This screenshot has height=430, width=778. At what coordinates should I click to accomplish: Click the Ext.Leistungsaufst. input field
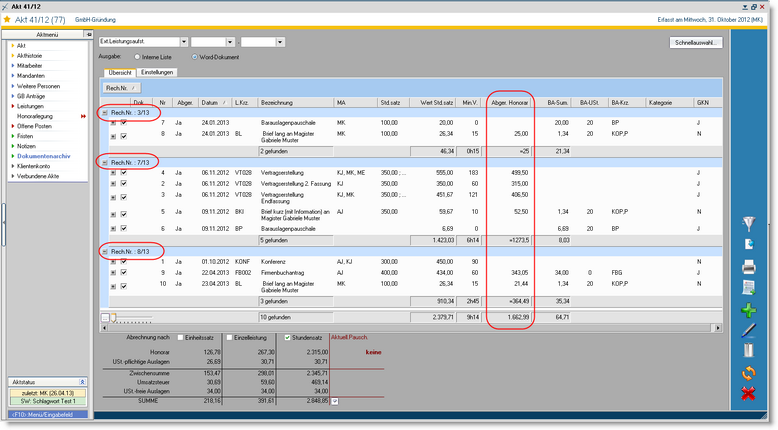pyautogui.click(x=139, y=42)
